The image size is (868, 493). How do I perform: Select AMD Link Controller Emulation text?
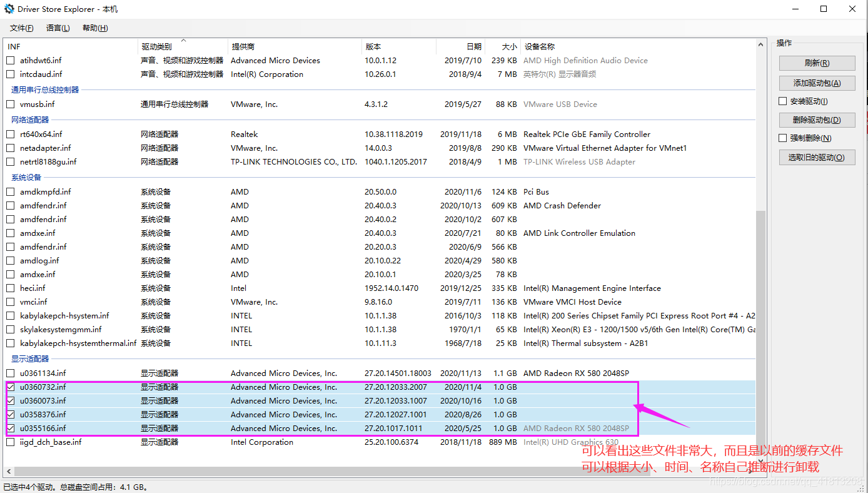point(579,233)
